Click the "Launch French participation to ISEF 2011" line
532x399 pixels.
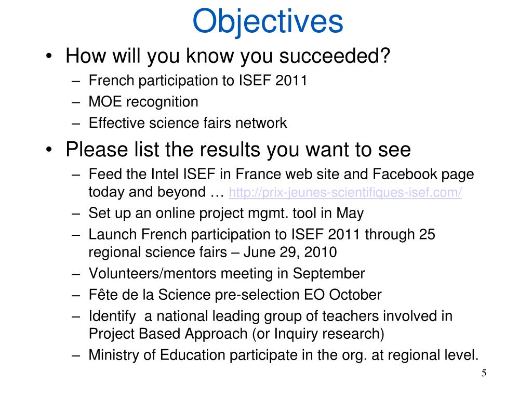(x=262, y=234)
